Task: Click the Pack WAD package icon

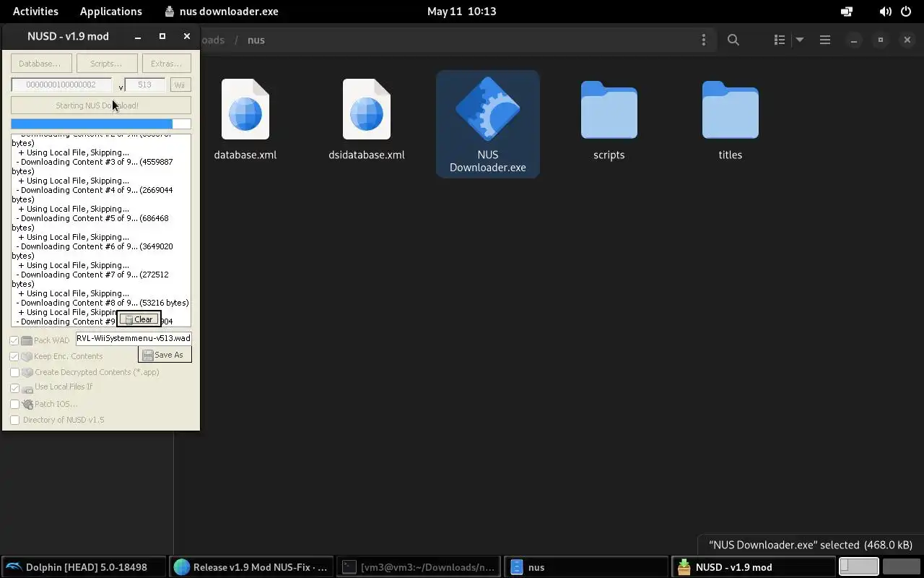Action: click(x=27, y=340)
